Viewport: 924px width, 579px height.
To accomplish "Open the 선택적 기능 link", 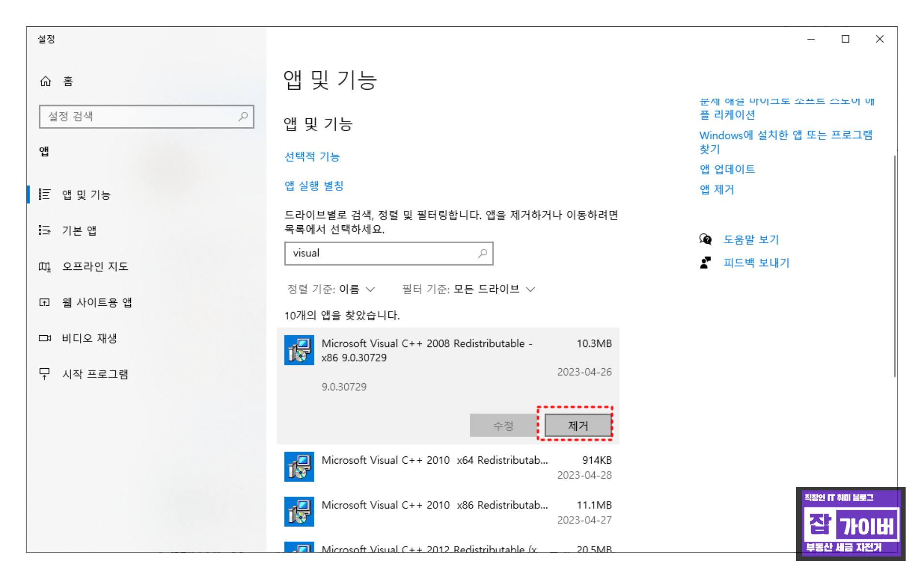I will click(x=312, y=156).
